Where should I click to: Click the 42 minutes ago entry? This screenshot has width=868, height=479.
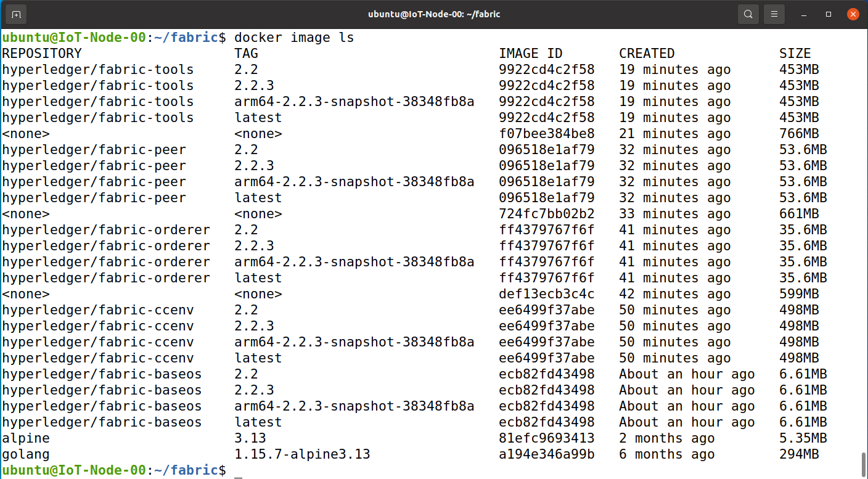click(x=674, y=294)
